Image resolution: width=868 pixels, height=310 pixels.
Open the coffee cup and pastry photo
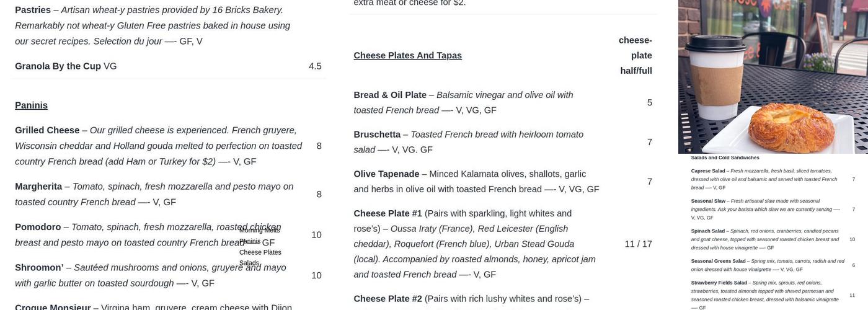pyautogui.click(x=773, y=76)
